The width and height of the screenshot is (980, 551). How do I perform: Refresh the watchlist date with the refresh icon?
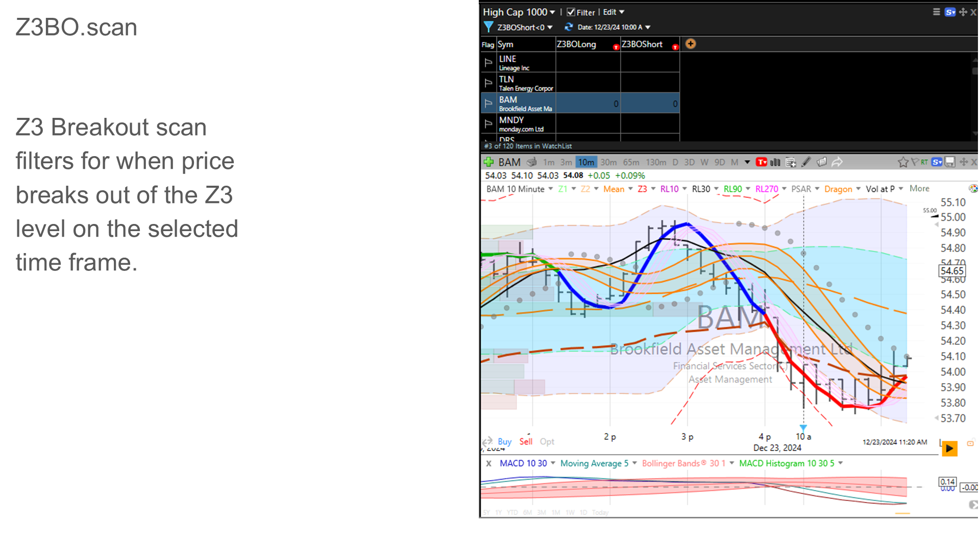click(x=569, y=27)
